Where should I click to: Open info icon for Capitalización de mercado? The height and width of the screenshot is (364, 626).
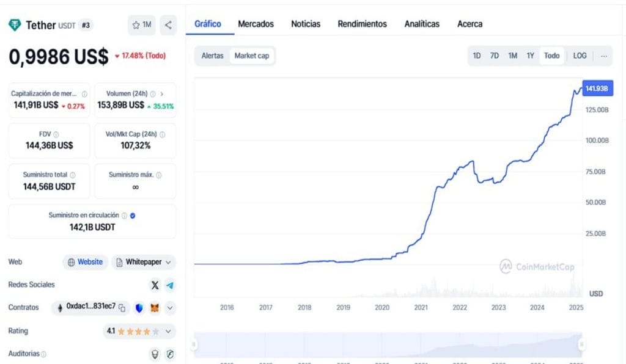tap(84, 94)
